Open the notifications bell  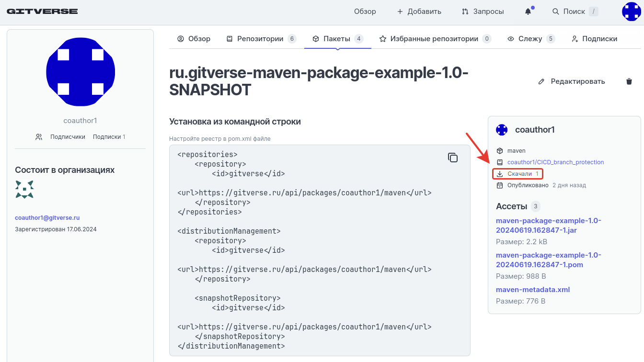[x=528, y=11]
